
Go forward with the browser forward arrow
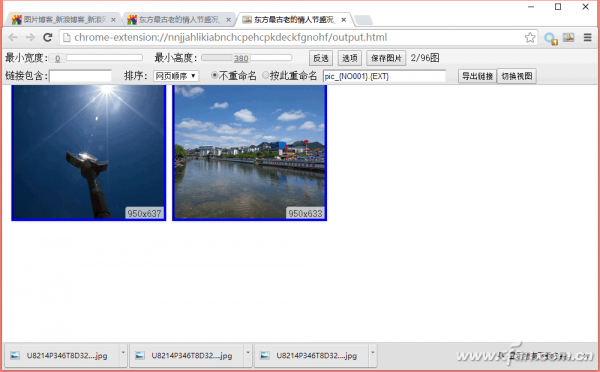30,38
